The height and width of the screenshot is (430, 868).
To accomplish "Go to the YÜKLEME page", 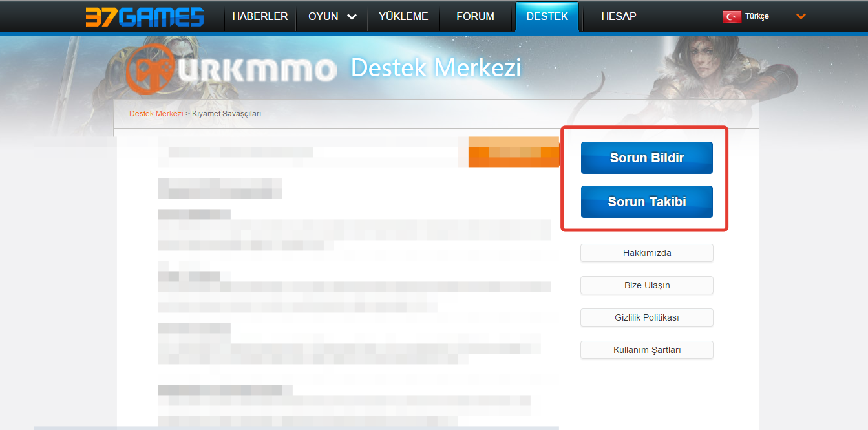I will click(x=403, y=16).
